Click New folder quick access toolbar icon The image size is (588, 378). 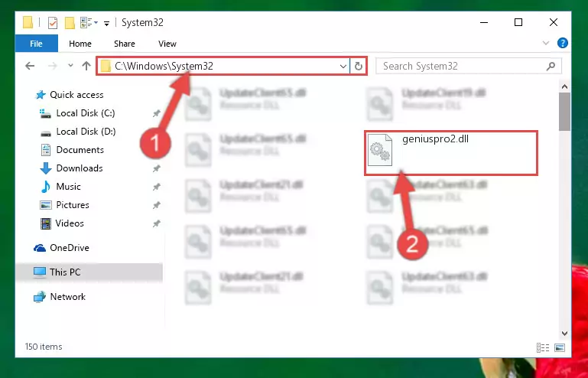(x=70, y=23)
